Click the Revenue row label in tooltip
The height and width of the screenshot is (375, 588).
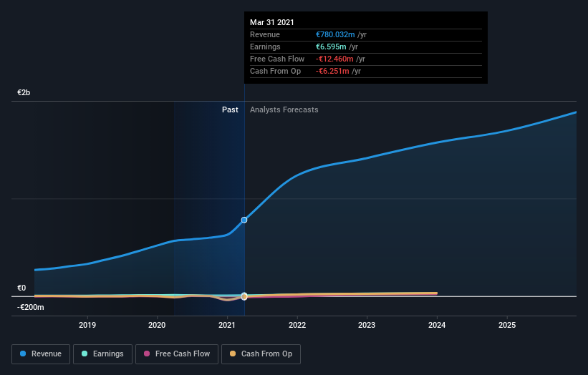[265, 34]
